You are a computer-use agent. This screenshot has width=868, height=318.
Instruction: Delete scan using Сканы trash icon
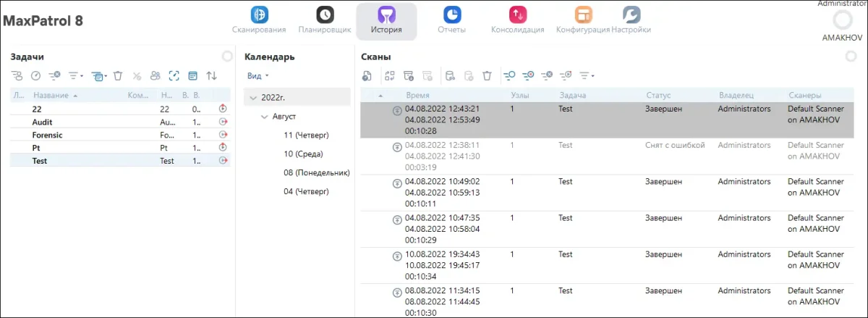tap(487, 75)
